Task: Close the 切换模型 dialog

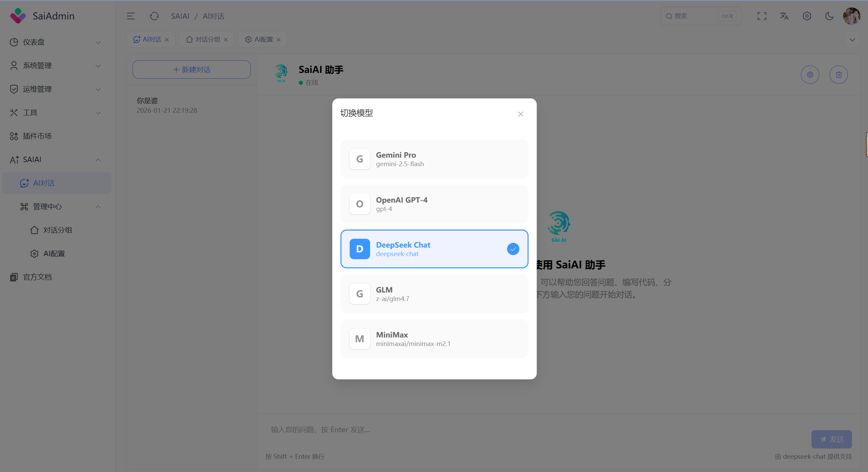Action: pyautogui.click(x=520, y=114)
